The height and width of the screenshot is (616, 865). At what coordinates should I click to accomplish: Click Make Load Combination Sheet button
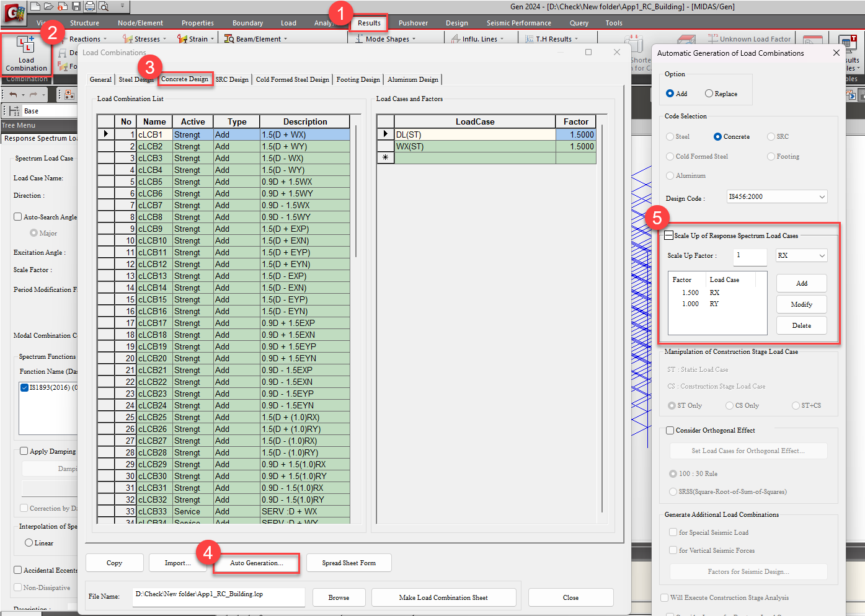[443, 597]
